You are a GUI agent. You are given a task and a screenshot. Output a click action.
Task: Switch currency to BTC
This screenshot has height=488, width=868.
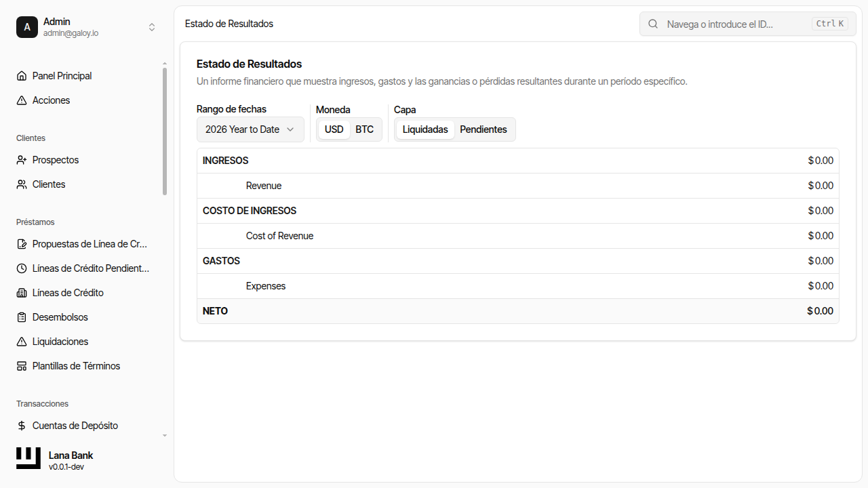(365, 129)
